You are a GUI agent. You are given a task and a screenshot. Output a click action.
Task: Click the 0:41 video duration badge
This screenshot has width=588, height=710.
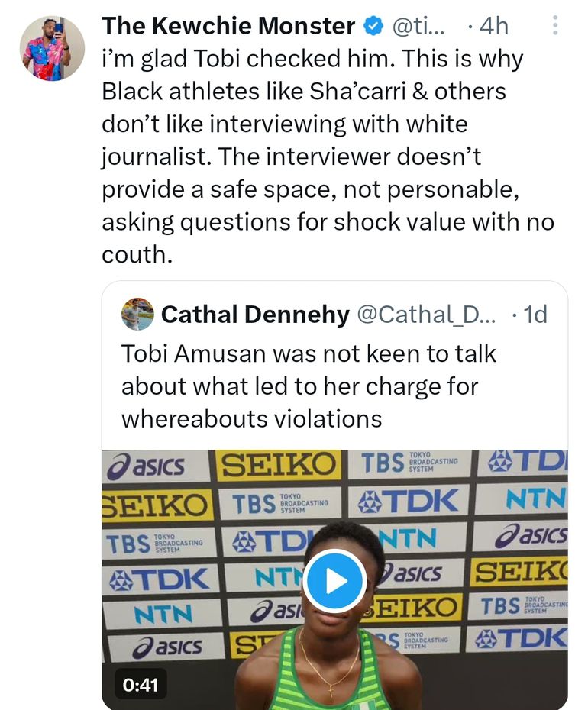coord(140,685)
